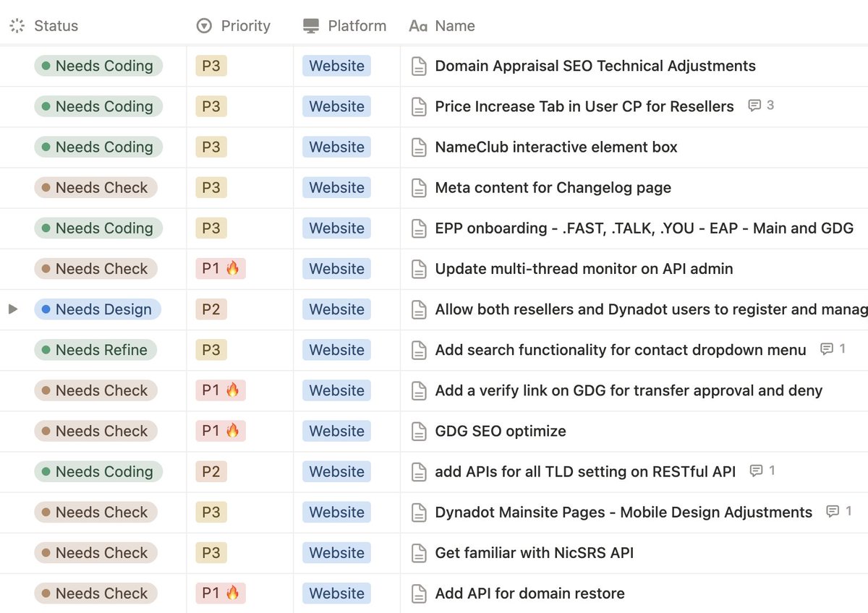Click Needs Coding status on Price Increase row
This screenshot has height=613, width=868.
pos(98,106)
